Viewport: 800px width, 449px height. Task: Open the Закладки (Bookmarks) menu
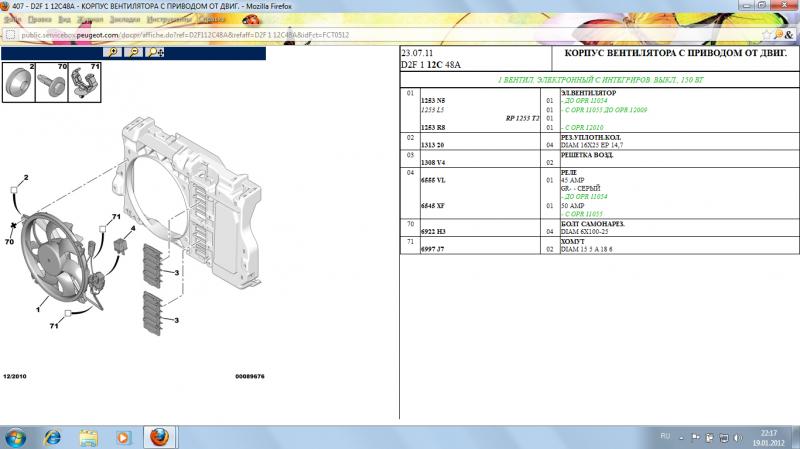pyautogui.click(x=127, y=19)
